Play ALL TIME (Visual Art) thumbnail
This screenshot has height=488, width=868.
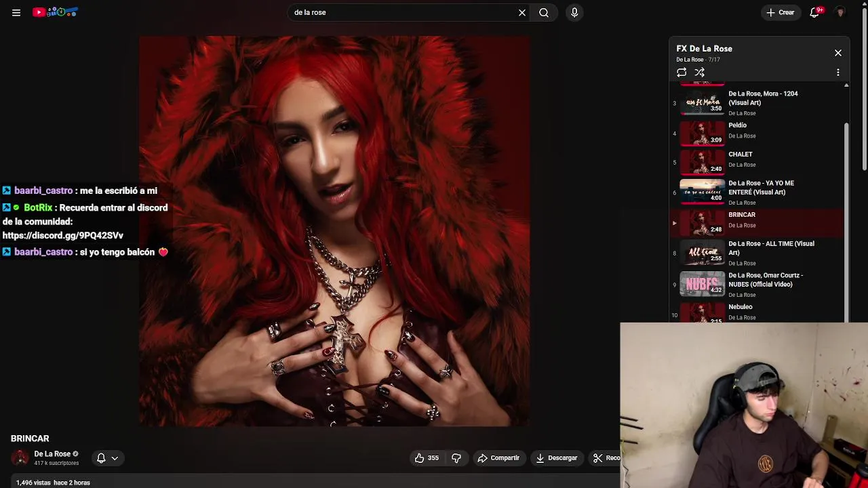703,252
